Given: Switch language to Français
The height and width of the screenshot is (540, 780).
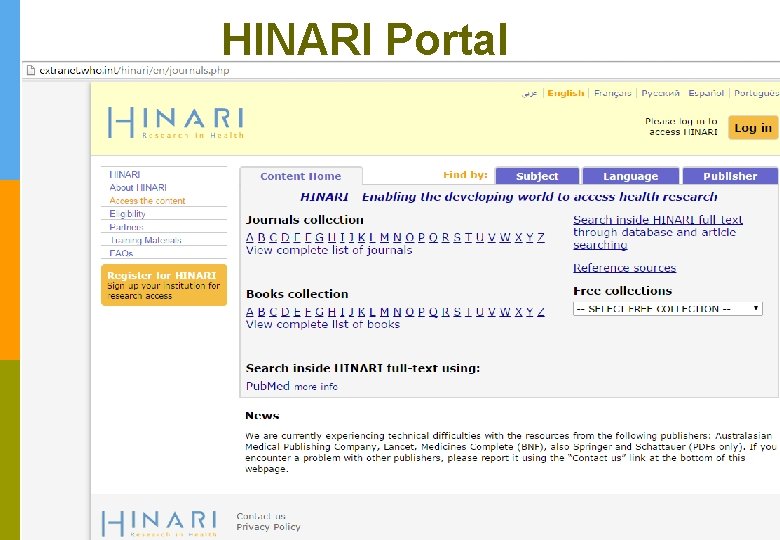Looking at the screenshot, I should tap(612, 93).
